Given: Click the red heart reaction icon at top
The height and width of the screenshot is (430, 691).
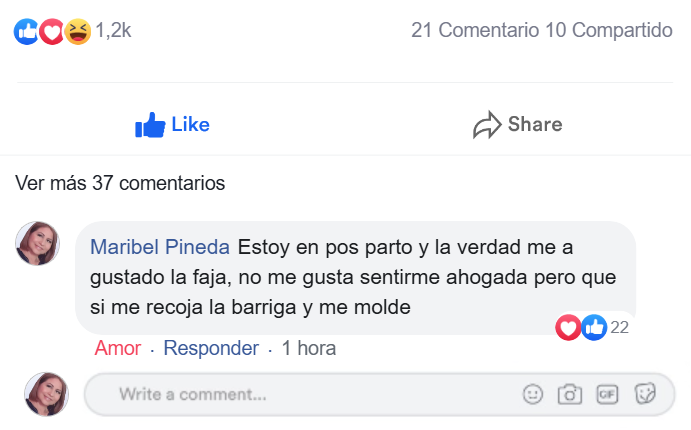Looking at the screenshot, I should 52,31.
